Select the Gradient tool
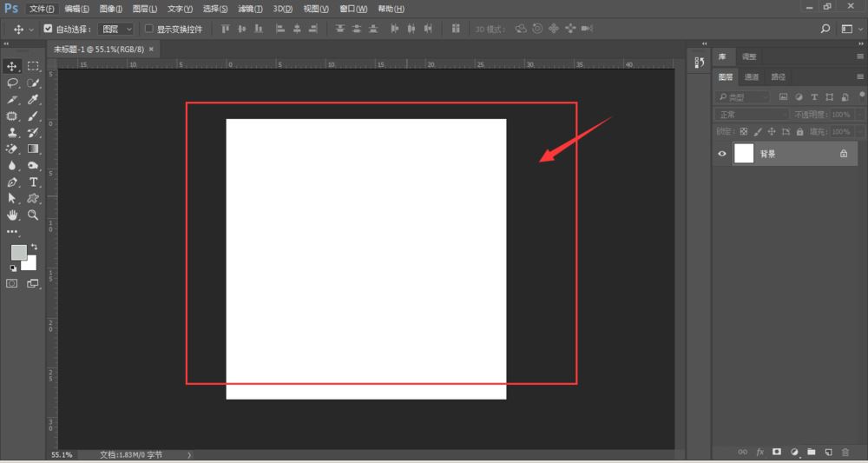This screenshot has width=868, height=463. [x=33, y=149]
